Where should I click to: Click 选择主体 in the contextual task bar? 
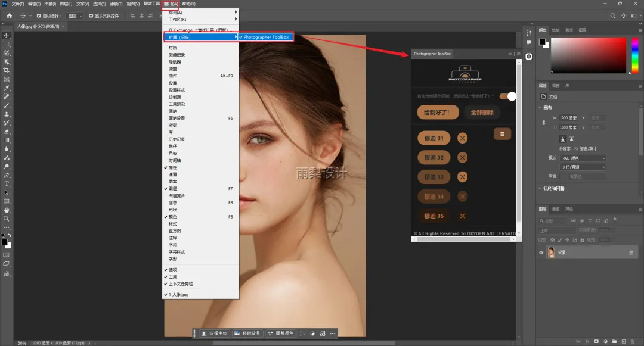(x=214, y=333)
